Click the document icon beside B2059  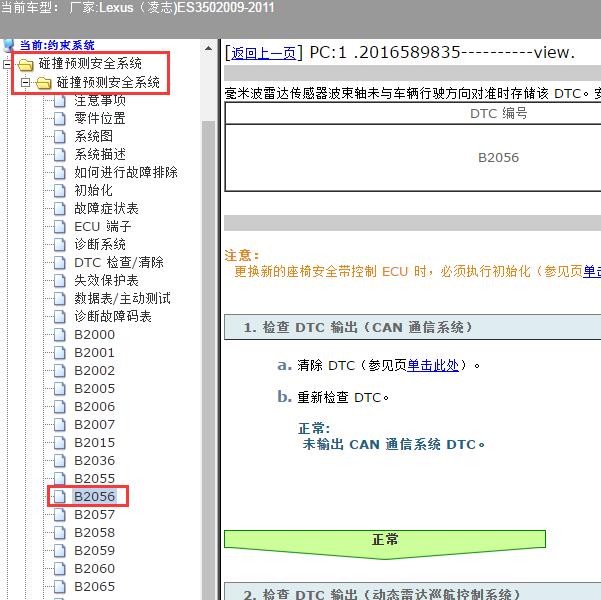tap(59, 551)
